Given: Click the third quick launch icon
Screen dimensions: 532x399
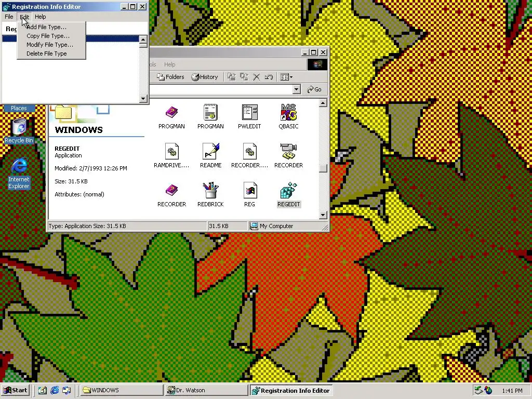Looking at the screenshot, I should pyautogui.click(x=66, y=391).
